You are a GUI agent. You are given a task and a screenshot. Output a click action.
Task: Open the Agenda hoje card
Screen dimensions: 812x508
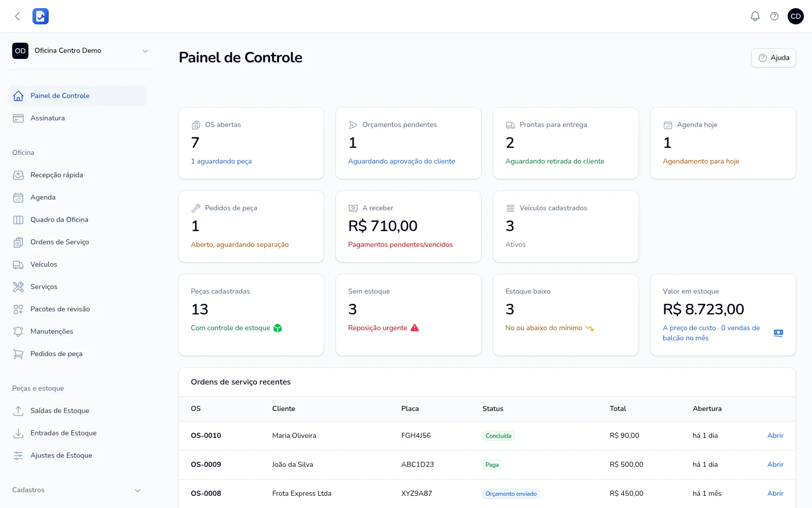pos(723,143)
